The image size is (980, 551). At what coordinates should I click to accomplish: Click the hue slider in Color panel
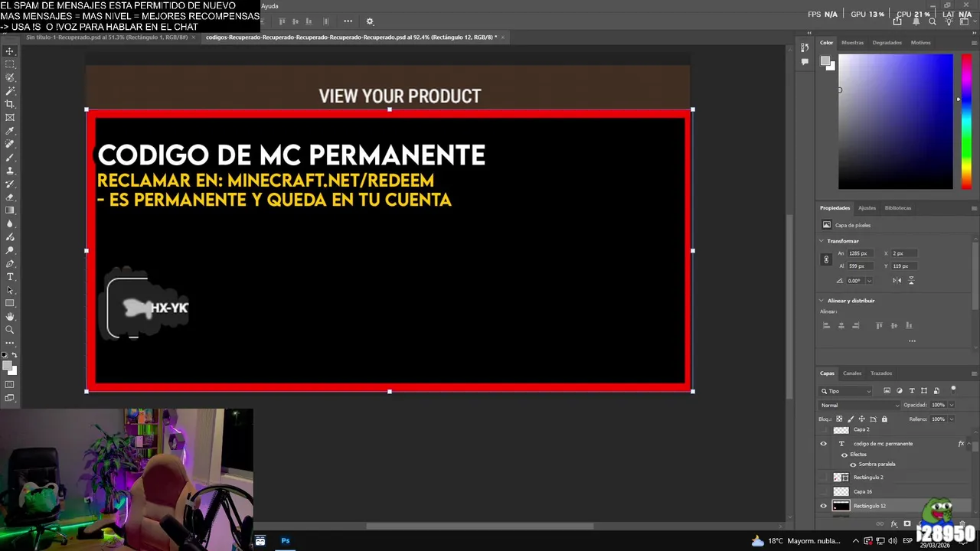(x=966, y=121)
